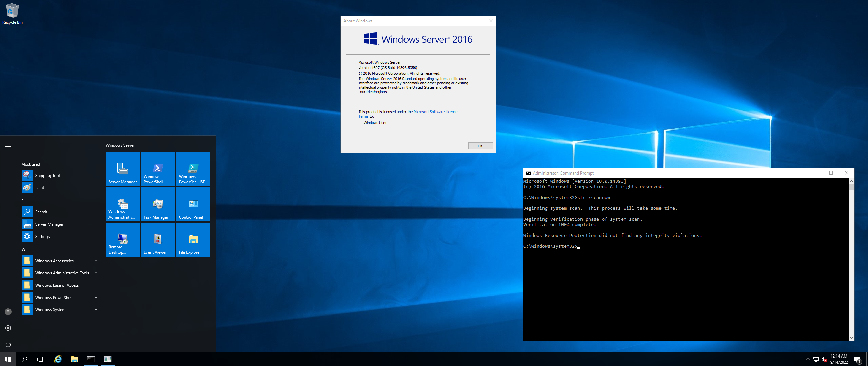Click the Power icon in Start menu

(8, 344)
